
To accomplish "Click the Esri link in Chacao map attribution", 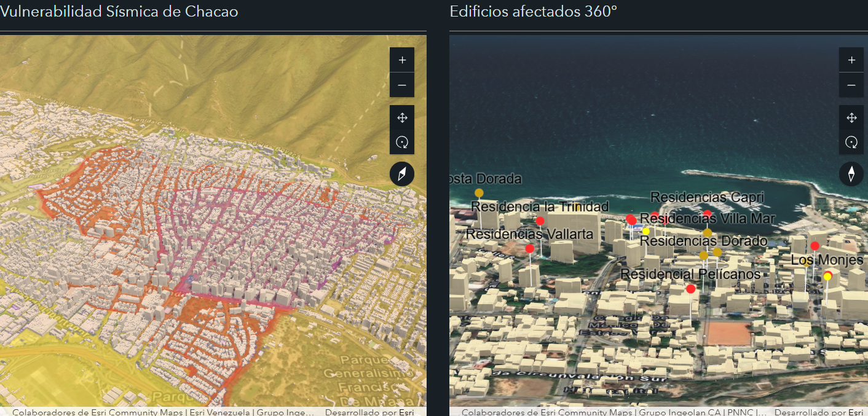I will (x=407, y=412).
